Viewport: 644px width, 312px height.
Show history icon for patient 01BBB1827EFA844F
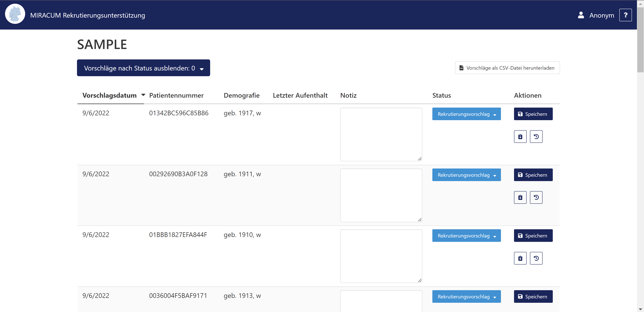coord(536,258)
